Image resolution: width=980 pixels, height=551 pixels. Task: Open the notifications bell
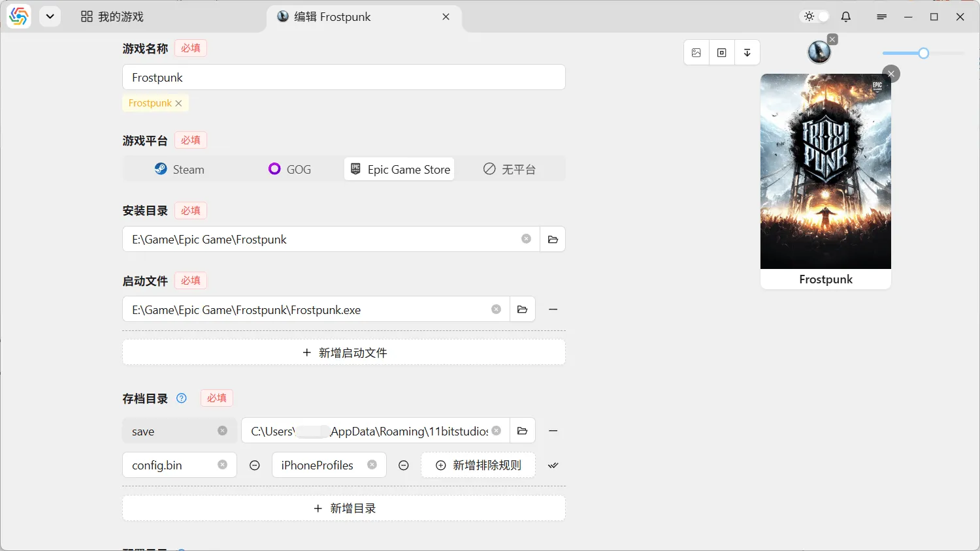tap(846, 17)
